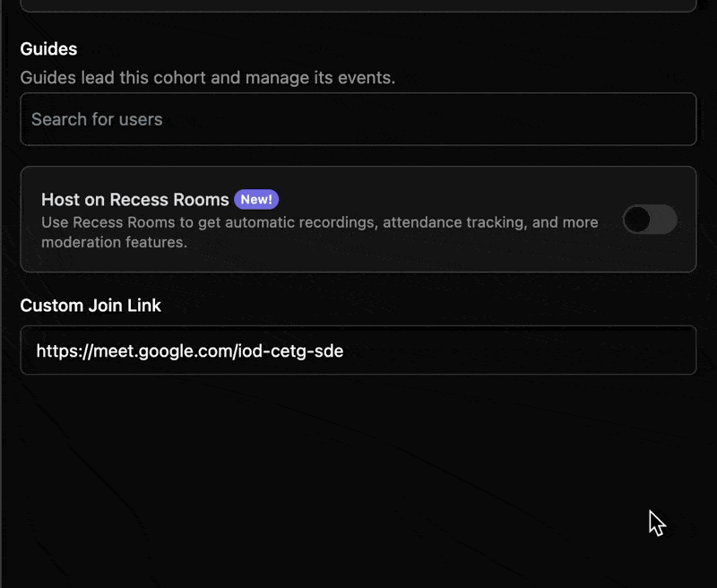Screen dimensions: 717x588
Task: Click the 'Search for users' placeholder text
Action: click(97, 119)
